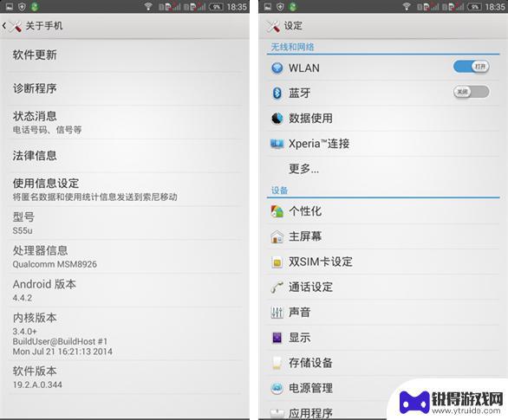Tap the 通话设定 phone handset icon

[277, 287]
